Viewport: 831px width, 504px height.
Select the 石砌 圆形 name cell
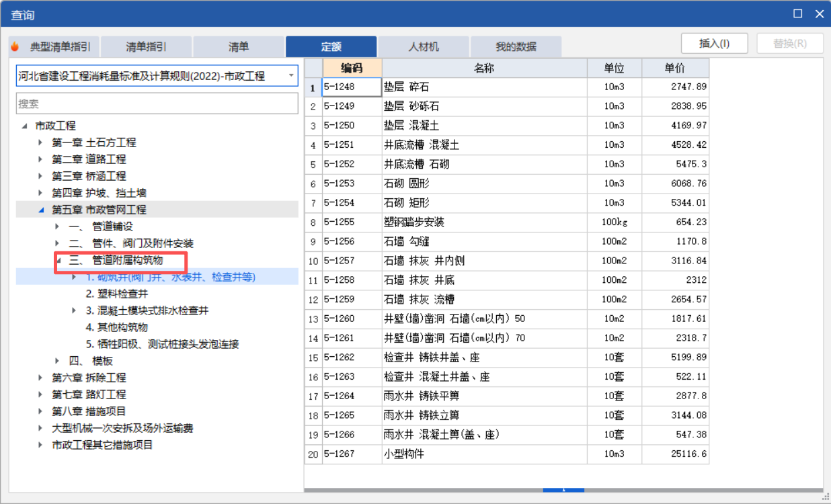click(x=484, y=183)
